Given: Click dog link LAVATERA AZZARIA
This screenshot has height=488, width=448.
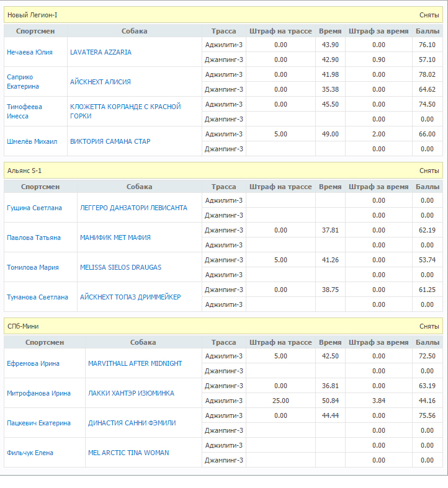Looking at the screenshot, I should [x=101, y=53].
